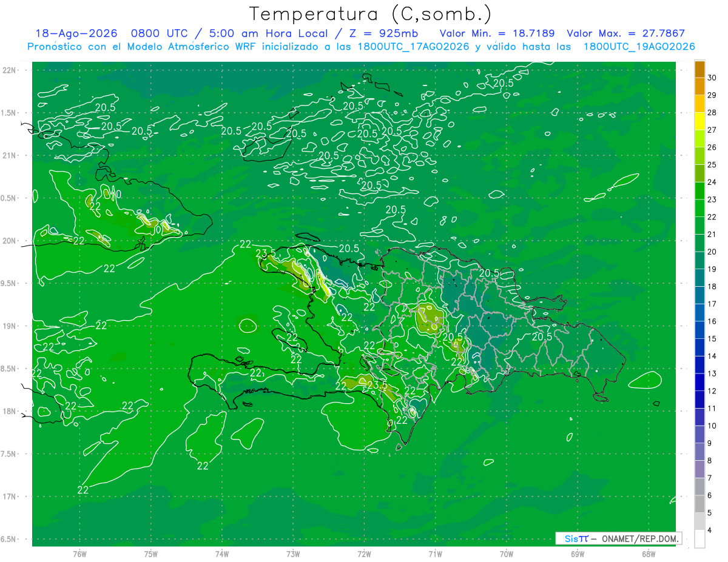
Task: Click the dark orange swatch above 30
Action: coord(699,69)
